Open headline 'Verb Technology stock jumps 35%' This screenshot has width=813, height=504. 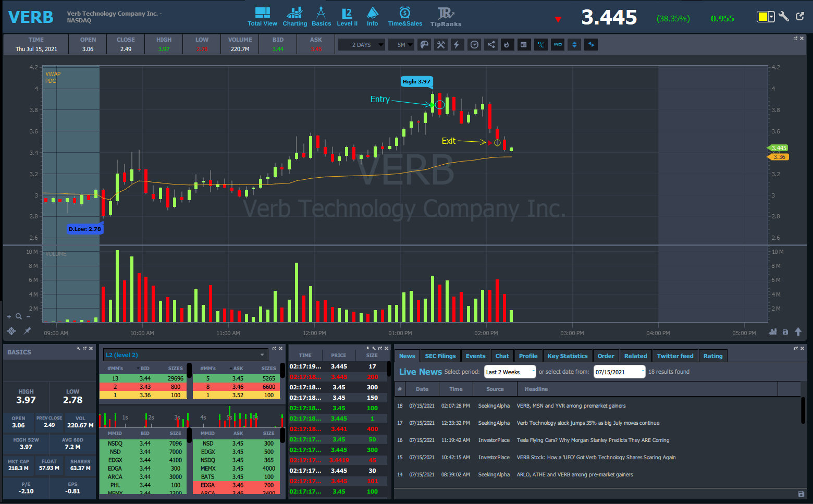pyautogui.click(x=588, y=423)
